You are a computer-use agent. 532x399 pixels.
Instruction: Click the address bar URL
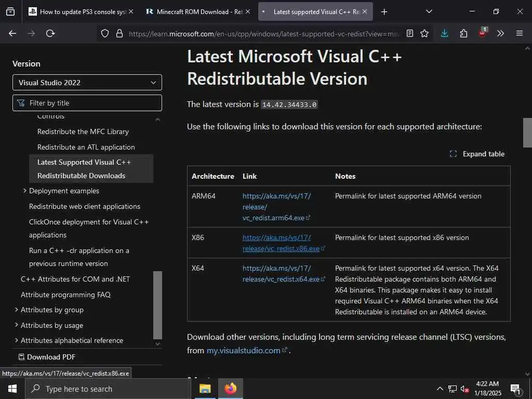pos(263,34)
